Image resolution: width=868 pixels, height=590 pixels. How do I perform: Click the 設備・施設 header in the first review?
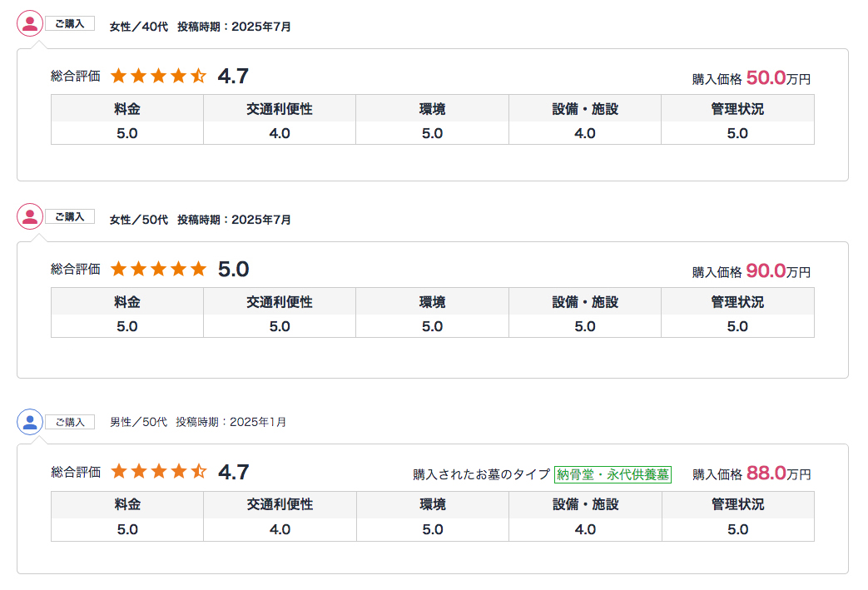(x=585, y=108)
